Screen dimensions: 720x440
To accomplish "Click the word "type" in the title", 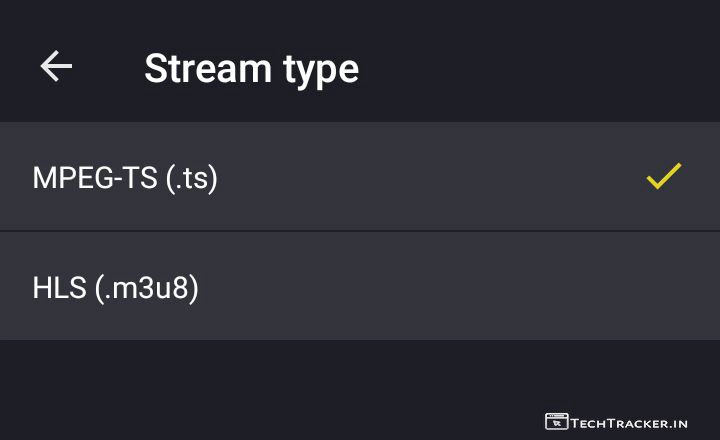I will (x=321, y=70).
